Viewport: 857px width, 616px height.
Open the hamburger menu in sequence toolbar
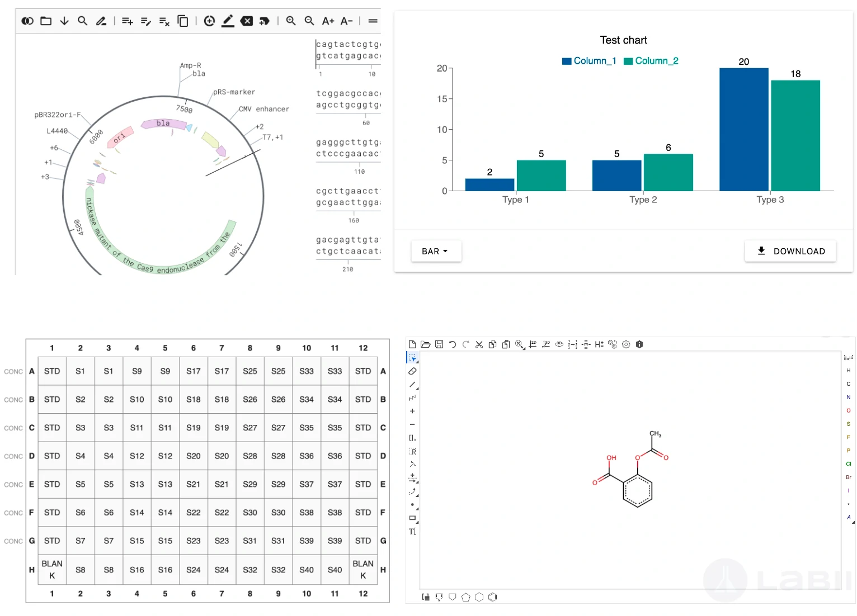pos(373,21)
